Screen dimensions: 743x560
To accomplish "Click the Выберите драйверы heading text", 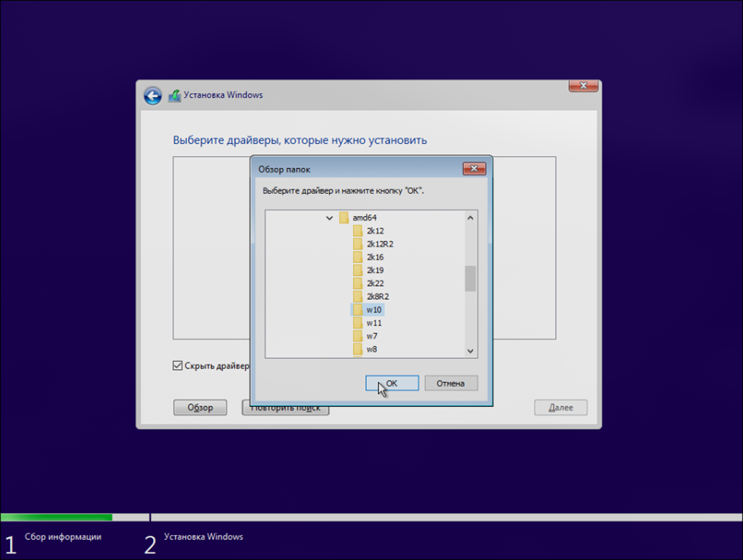I will pyautogui.click(x=300, y=140).
